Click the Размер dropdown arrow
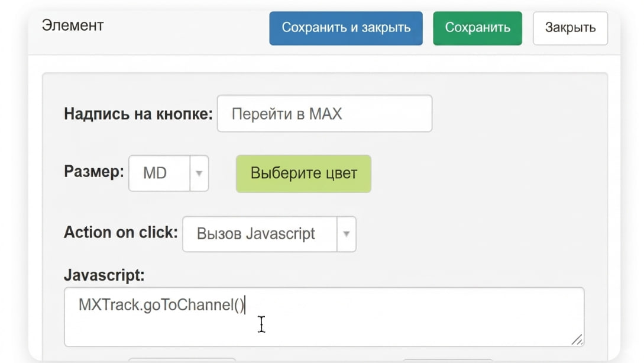The image size is (644, 363). point(199,173)
